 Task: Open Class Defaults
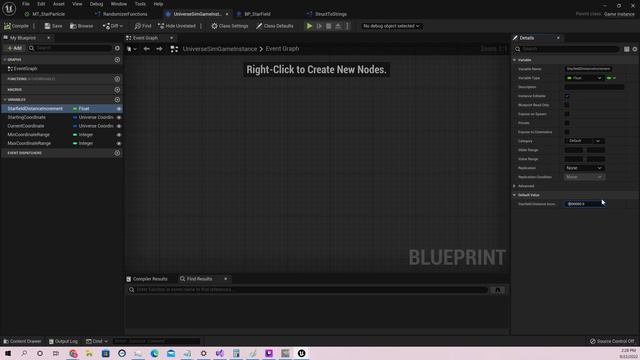tap(275, 26)
